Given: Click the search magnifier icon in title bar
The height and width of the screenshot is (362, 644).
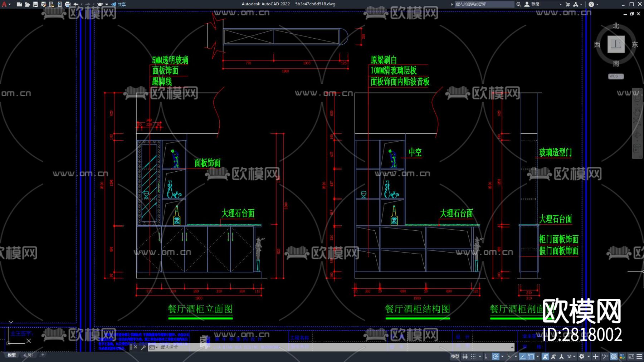Looking at the screenshot, I should coord(518,4).
